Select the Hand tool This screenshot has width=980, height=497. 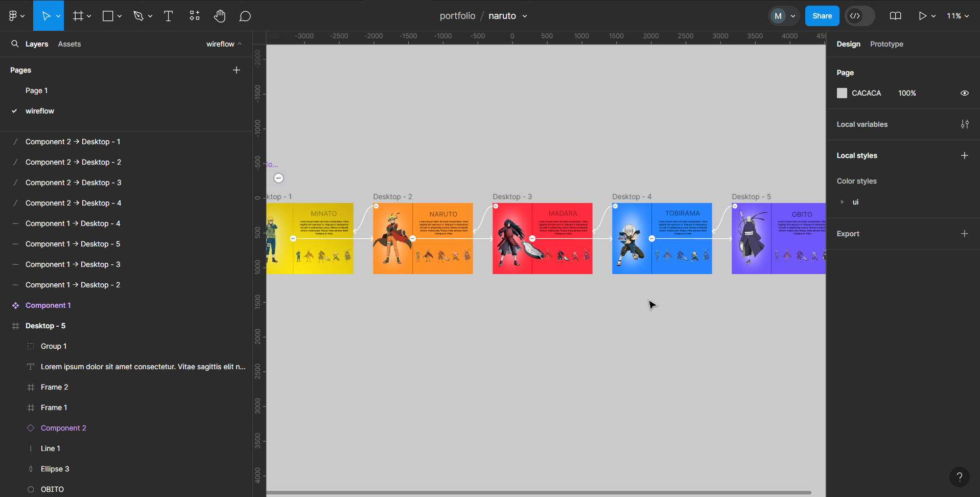[220, 16]
